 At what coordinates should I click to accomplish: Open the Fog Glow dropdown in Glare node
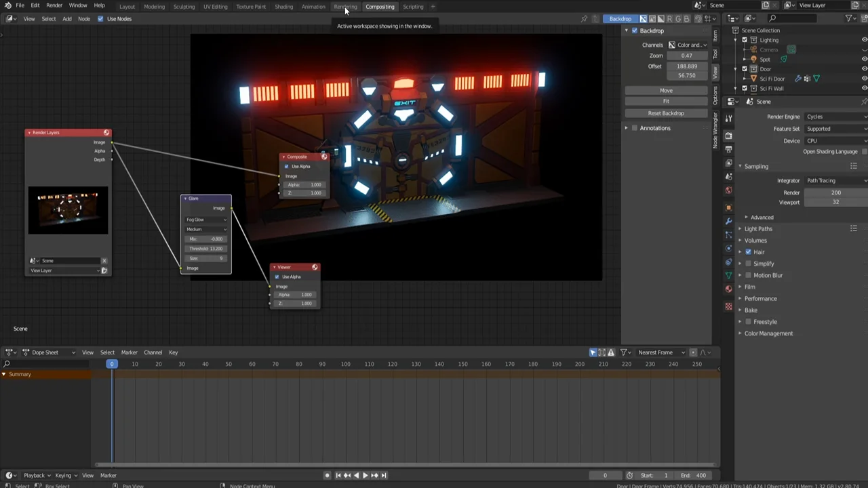point(205,220)
